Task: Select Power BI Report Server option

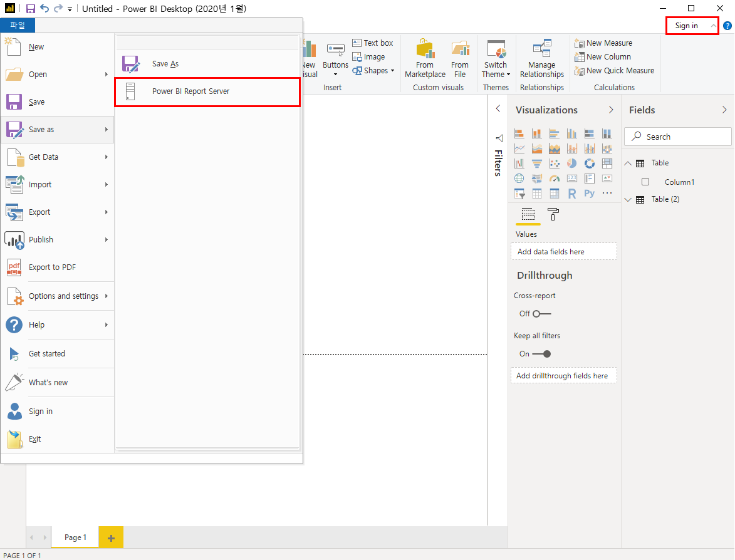Action: point(207,91)
